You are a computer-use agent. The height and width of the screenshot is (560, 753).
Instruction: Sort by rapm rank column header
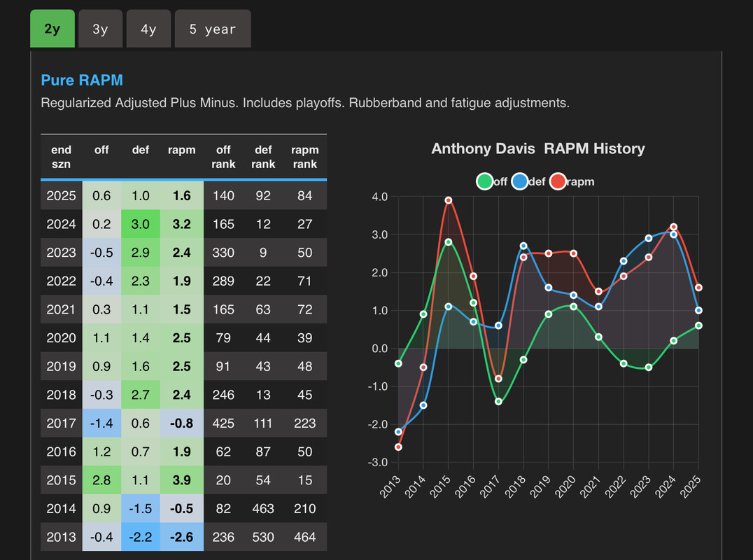(x=304, y=157)
